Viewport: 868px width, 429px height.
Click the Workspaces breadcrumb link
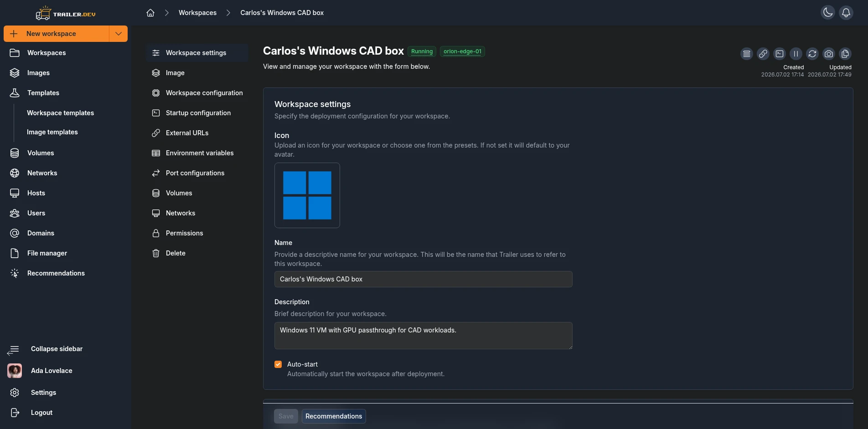197,13
